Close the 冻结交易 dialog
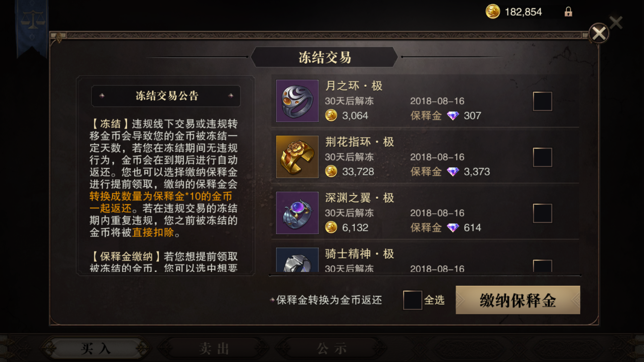The image size is (644, 362). tap(599, 33)
